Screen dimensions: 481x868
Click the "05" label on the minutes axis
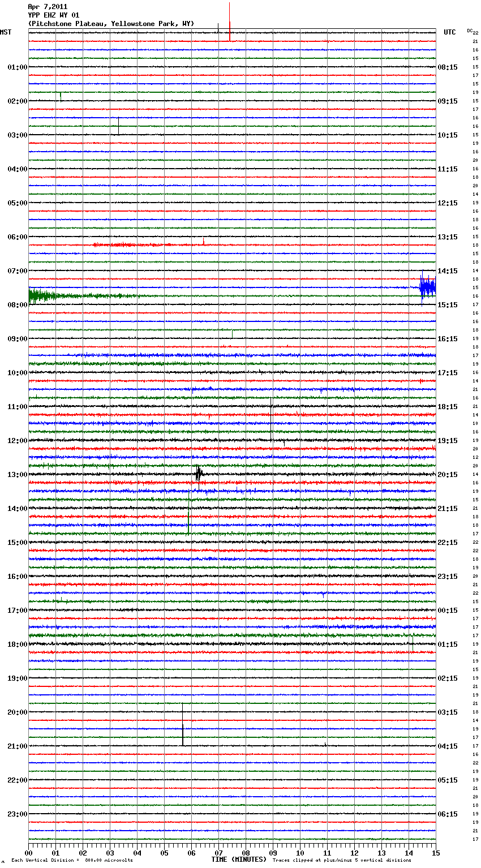(x=164, y=853)
